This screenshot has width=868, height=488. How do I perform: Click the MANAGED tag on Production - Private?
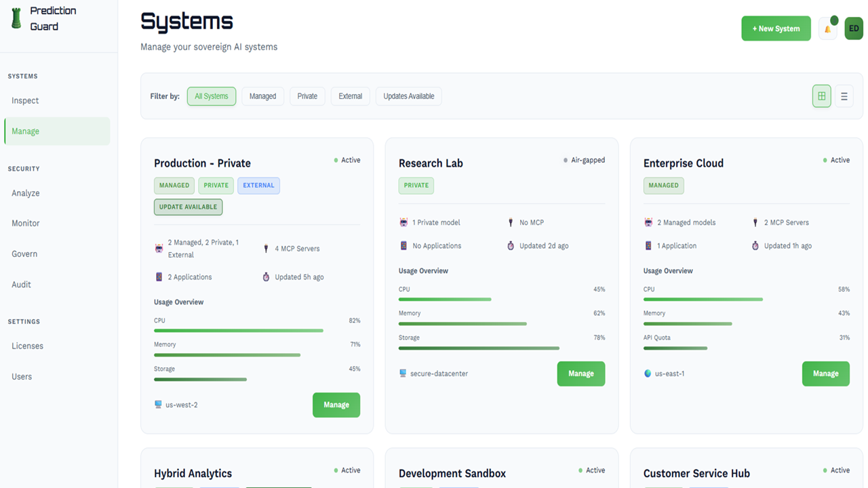(174, 185)
